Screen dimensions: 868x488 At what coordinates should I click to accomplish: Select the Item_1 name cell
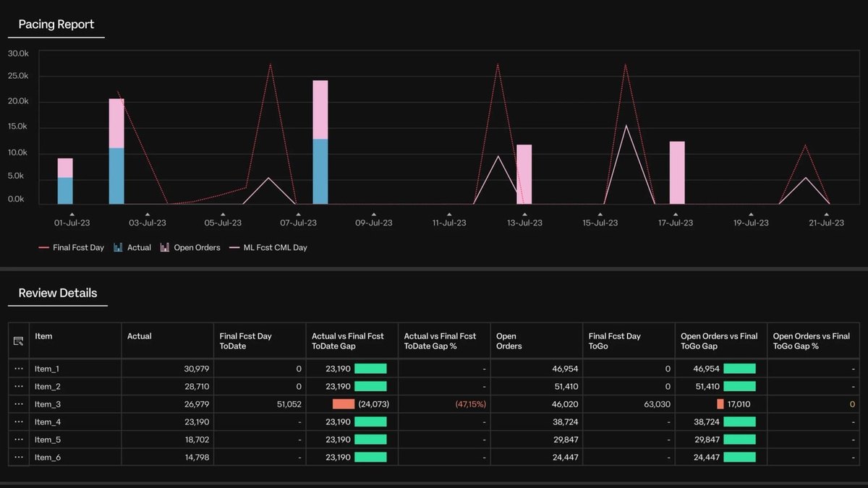pyautogui.click(x=75, y=369)
